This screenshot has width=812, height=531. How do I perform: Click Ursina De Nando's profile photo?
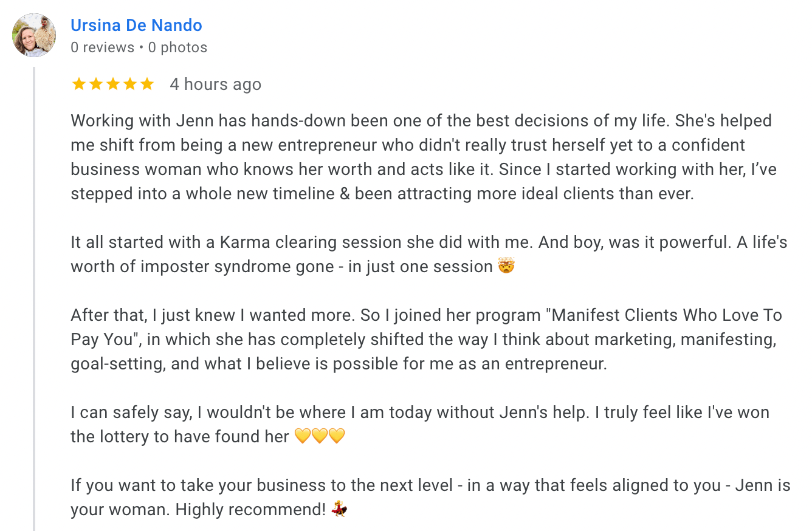coord(34,35)
